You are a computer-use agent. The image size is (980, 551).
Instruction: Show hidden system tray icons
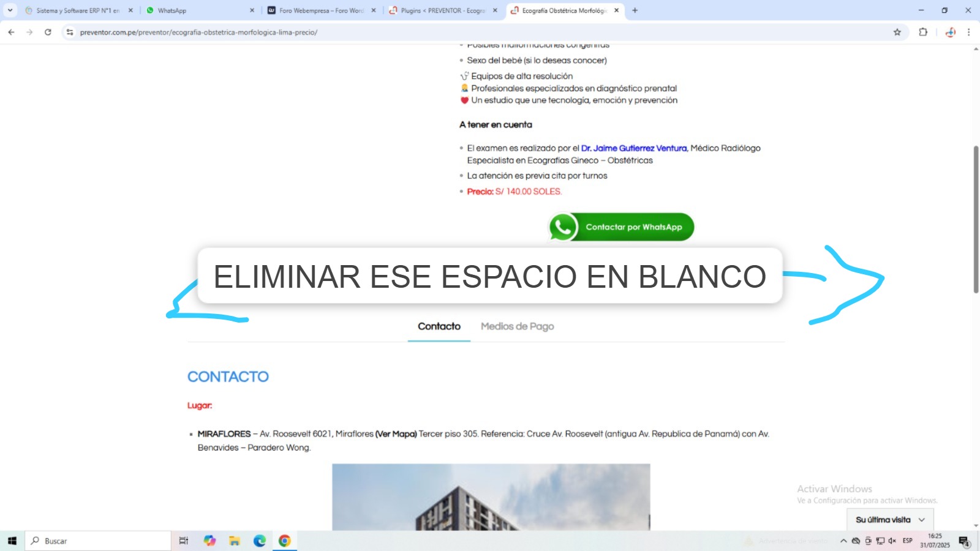tap(843, 541)
